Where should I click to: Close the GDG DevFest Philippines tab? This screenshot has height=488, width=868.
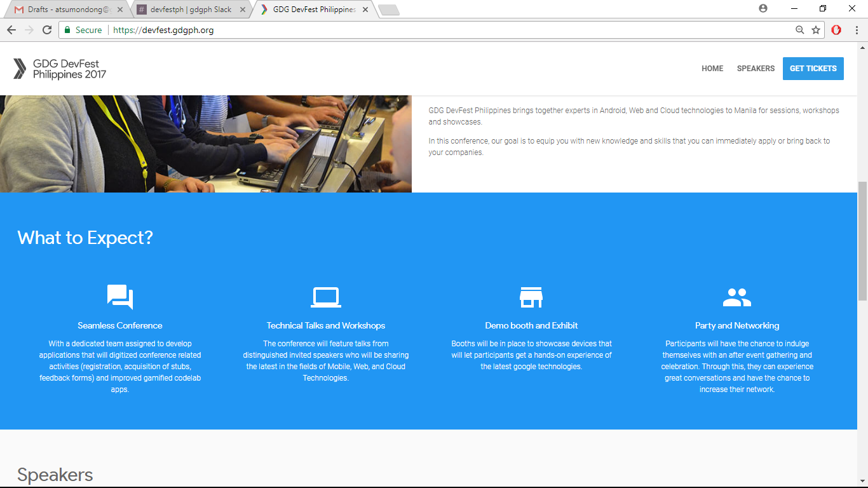tap(365, 10)
